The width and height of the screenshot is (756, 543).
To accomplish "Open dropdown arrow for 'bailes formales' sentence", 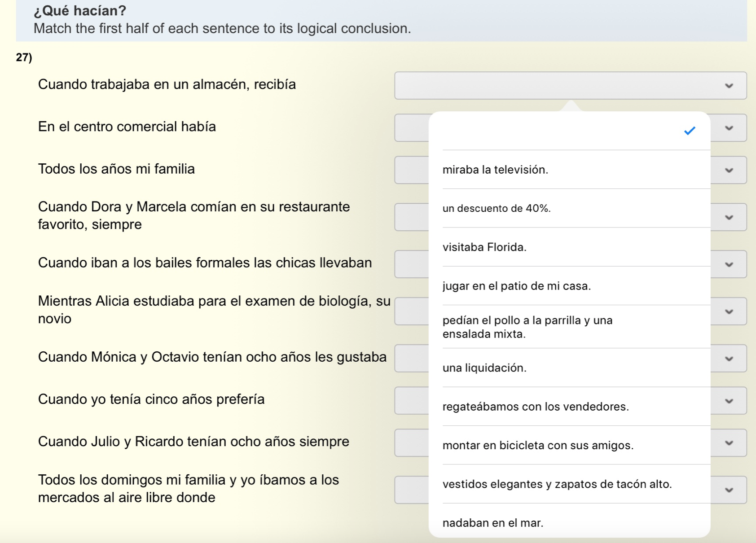I will pos(729,264).
